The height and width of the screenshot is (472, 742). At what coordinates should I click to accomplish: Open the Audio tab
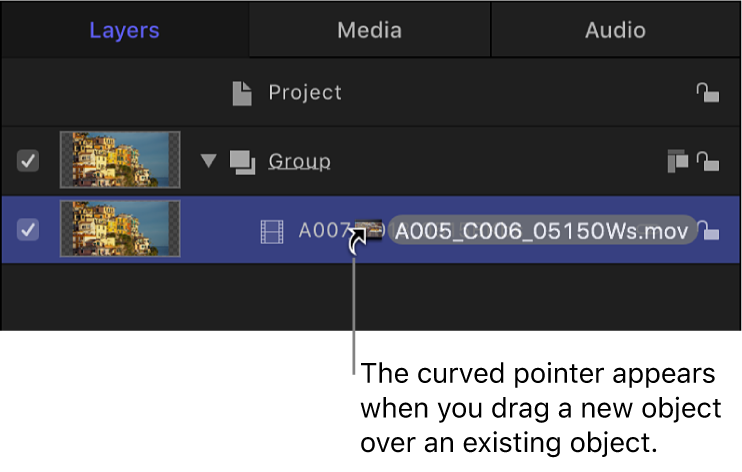pyautogui.click(x=615, y=30)
